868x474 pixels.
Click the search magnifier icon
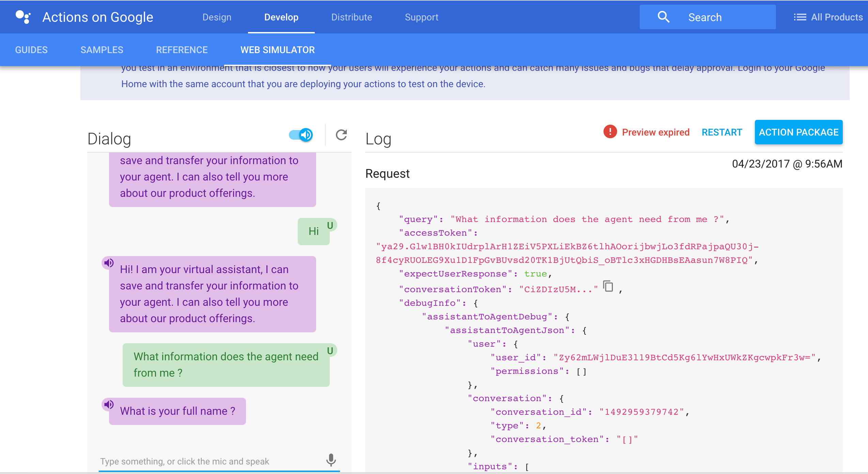pos(663,17)
